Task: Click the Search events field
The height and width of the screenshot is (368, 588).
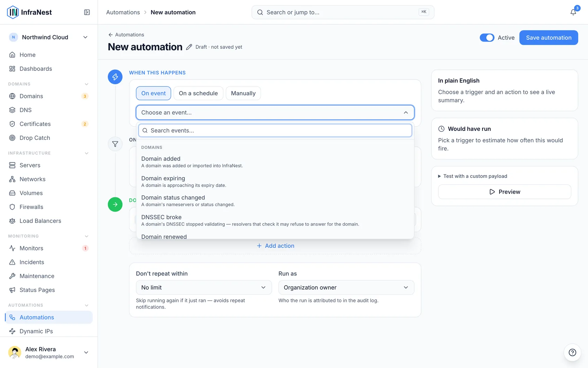Action: tap(275, 130)
